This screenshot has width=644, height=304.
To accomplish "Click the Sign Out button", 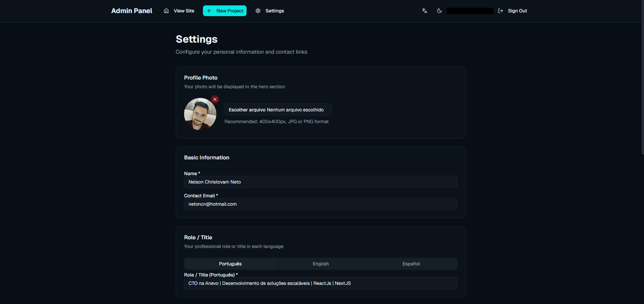I will 517,11.
